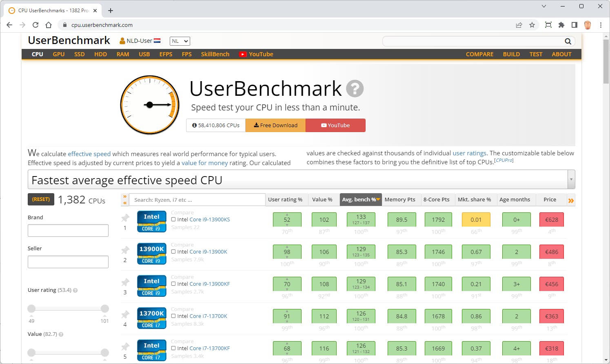Image resolution: width=610 pixels, height=364 pixels.
Task: Click the 'Search: Ryzen, i7 etc' field
Action: point(197,200)
